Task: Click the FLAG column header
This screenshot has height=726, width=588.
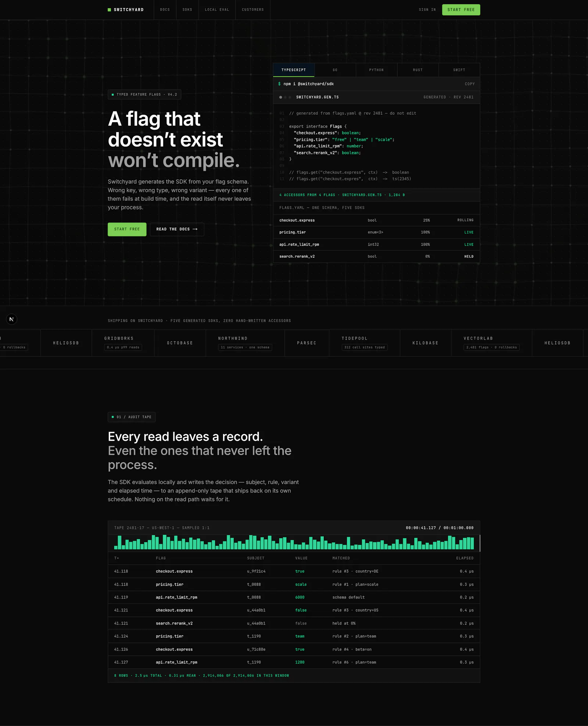Action: point(161,558)
